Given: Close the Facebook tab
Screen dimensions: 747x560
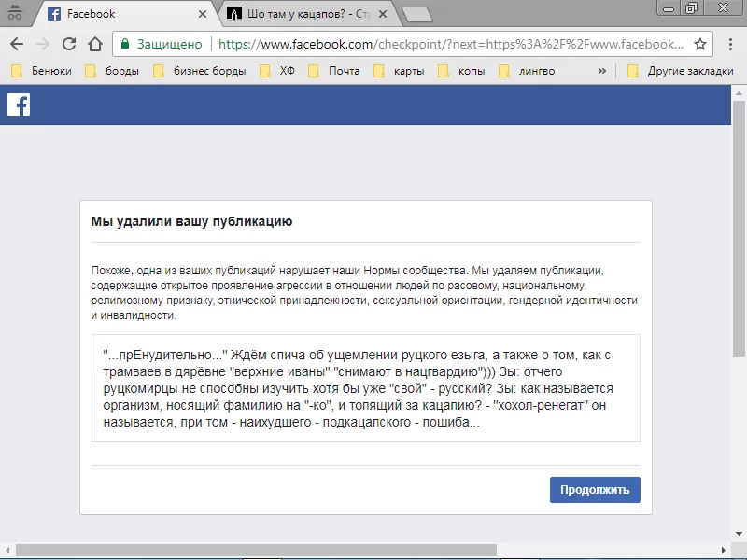Looking at the screenshot, I should tap(203, 14).
